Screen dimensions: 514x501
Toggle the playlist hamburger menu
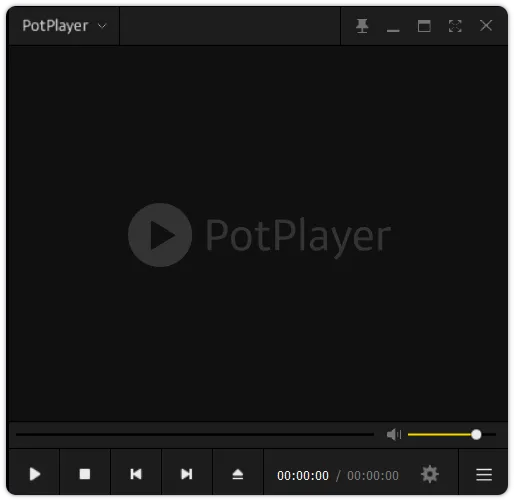pos(484,474)
